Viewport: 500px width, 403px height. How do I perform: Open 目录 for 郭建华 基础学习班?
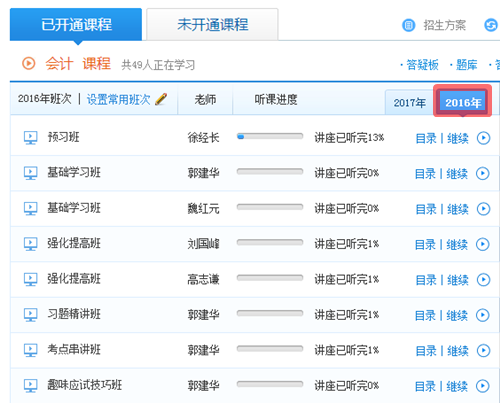pos(425,174)
